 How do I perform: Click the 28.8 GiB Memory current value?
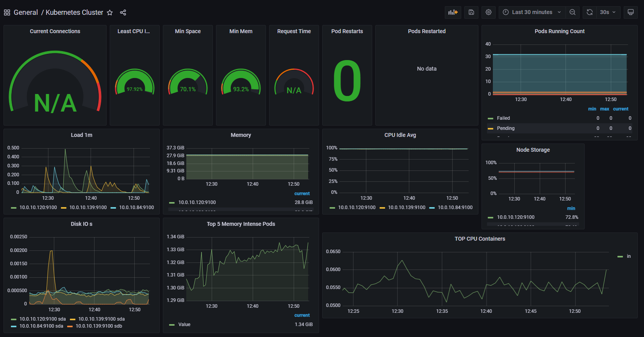[x=304, y=202]
